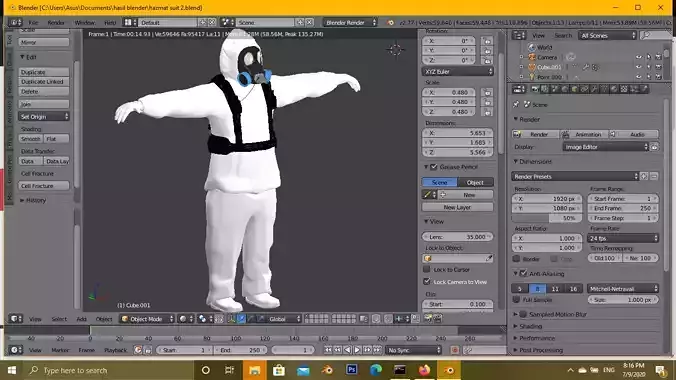Open the No Sync playback dropdown
This screenshot has width=676, height=380.
(x=414, y=350)
